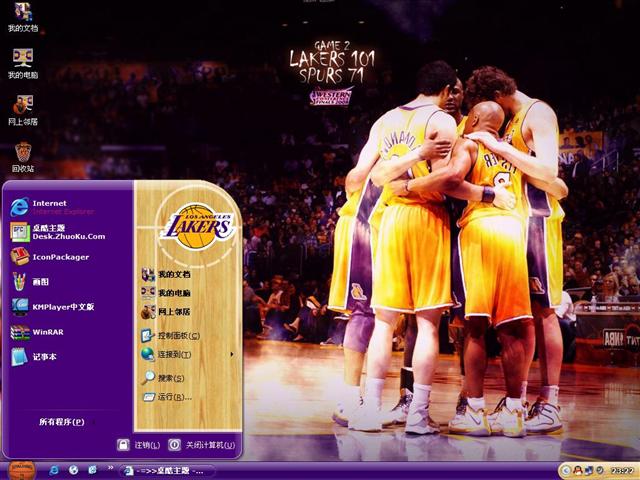Viewport: 640px width, 480px height.
Task: Switch to 桌酷主题 taskbar window button
Action: (x=167, y=471)
